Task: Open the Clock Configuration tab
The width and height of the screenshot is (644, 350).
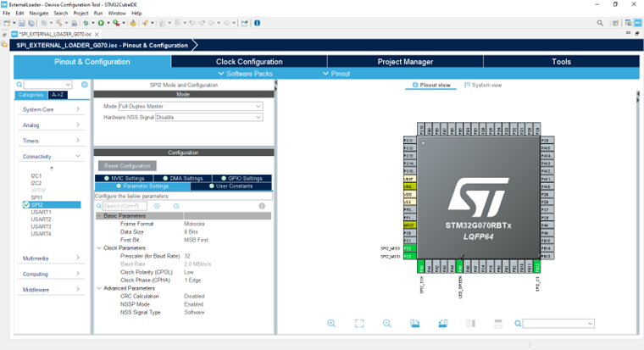Action: point(249,62)
